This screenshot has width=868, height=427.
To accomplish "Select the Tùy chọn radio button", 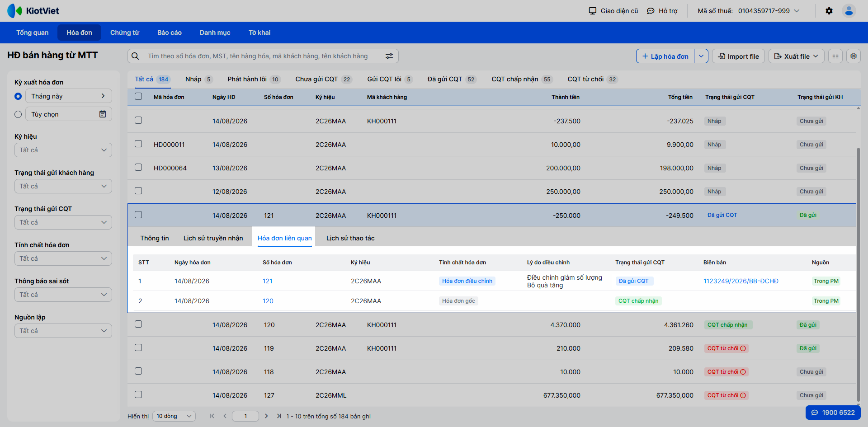I will click(x=18, y=114).
